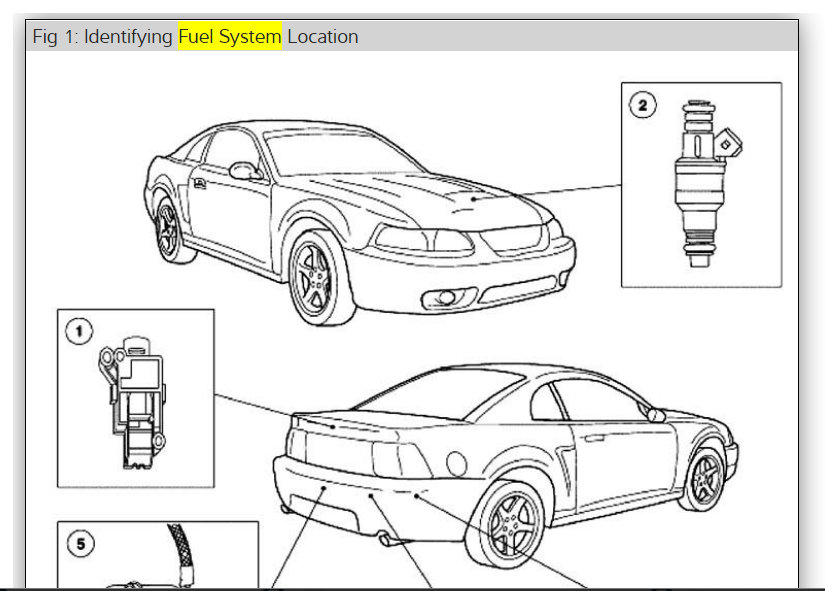Select the callout number 5 circle

click(x=81, y=544)
